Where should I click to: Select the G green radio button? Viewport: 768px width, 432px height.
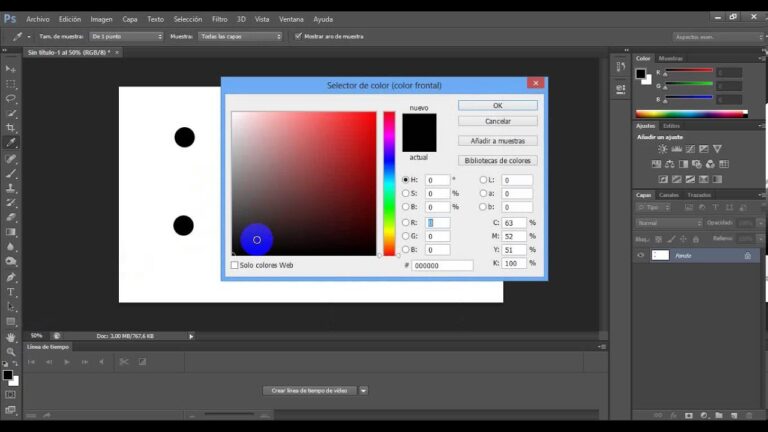pyautogui.click(x=406, y=236)
